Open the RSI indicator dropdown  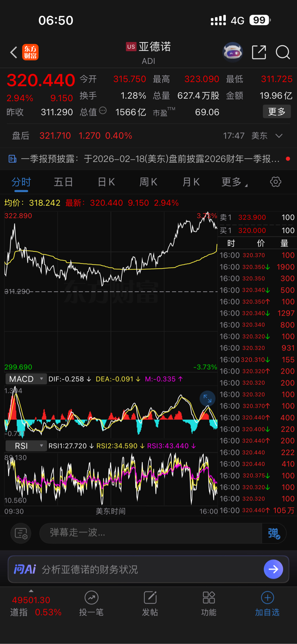(26, 446)
